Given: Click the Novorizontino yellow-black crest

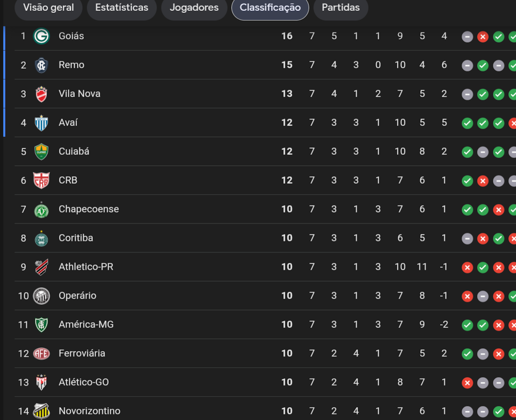Looking at the screenshot, I should coord(41,411).
